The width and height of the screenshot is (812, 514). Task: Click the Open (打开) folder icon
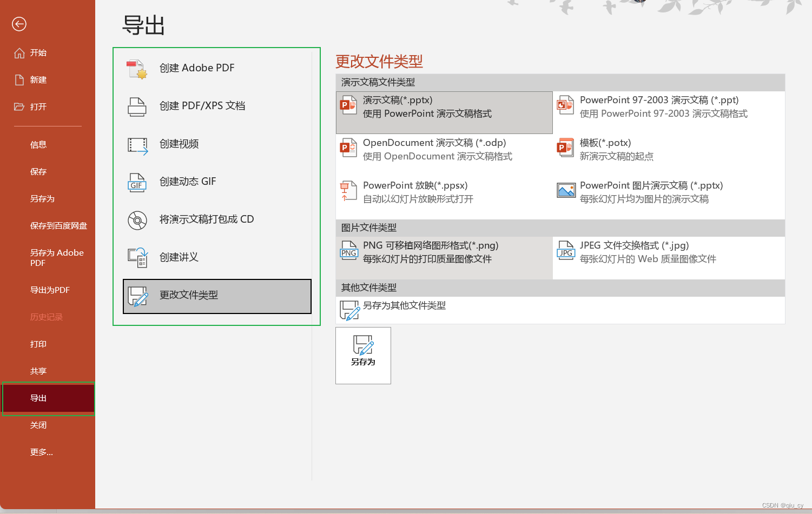[x=19, y=106]
